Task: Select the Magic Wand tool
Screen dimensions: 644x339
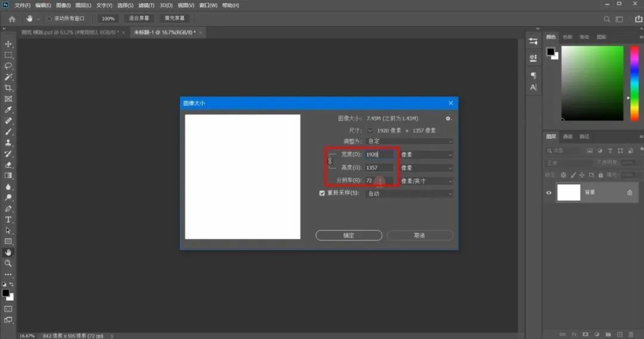Action: tap(8, 77)
